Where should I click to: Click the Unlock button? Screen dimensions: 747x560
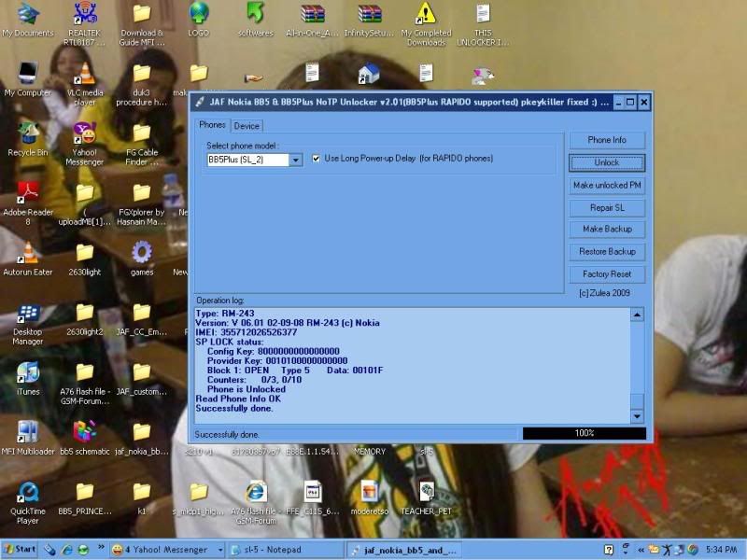click(x=607, y=162)
